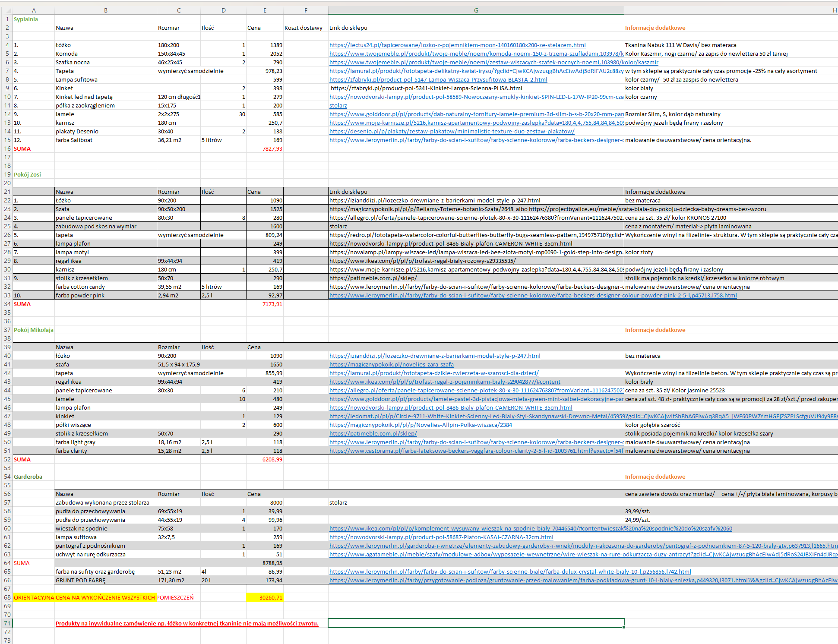The height and width of the screenshot is (644, 838).
Task: Open the powder-pink paint link in row 33
Action: click(x=533, y=295)
